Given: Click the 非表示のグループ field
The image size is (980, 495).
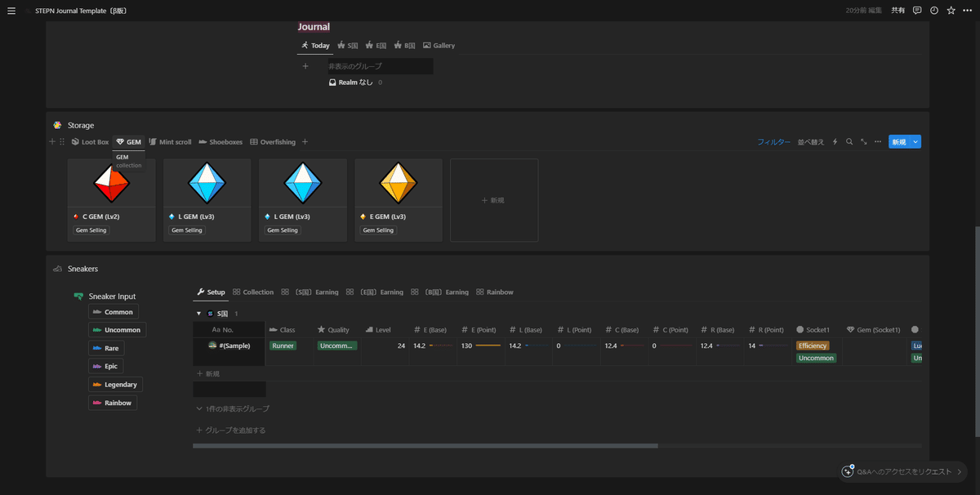Looking at the screenshot, I should [x=379, y=66].
